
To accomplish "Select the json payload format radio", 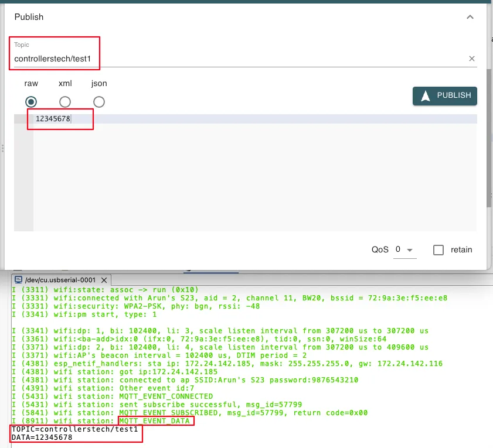I will click(98, 102).
